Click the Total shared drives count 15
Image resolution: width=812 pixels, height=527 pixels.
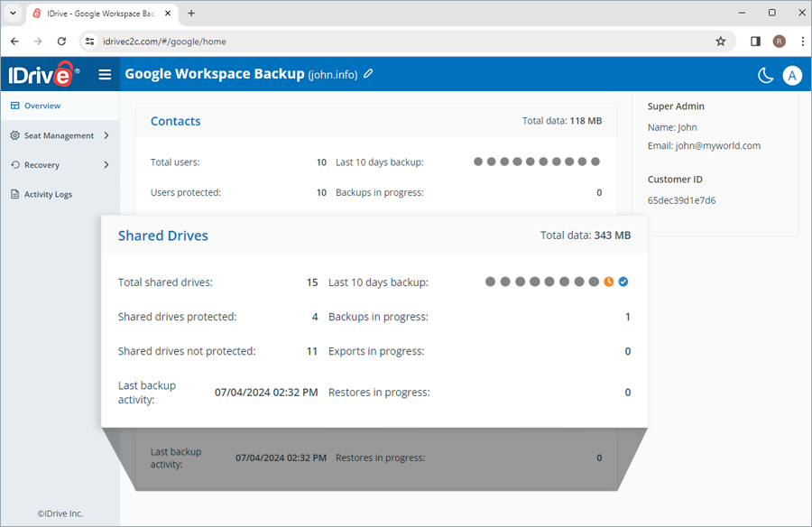tap(312, 282)
